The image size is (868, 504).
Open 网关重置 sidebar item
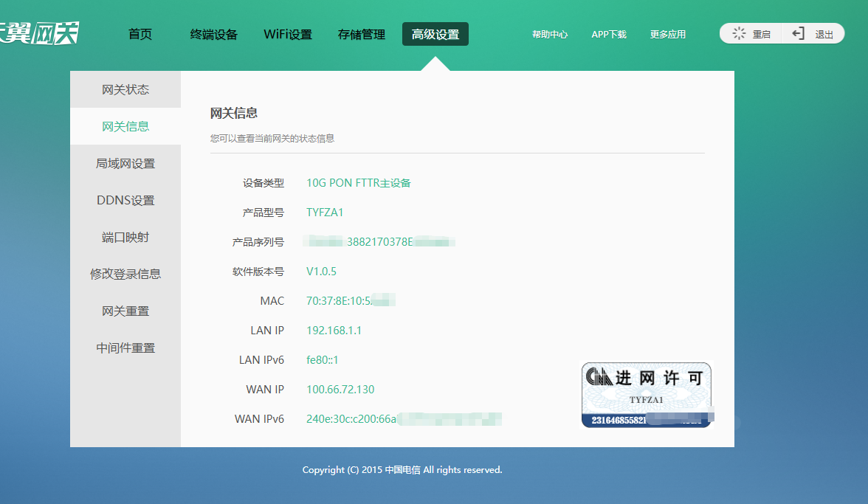click(125, 311)
